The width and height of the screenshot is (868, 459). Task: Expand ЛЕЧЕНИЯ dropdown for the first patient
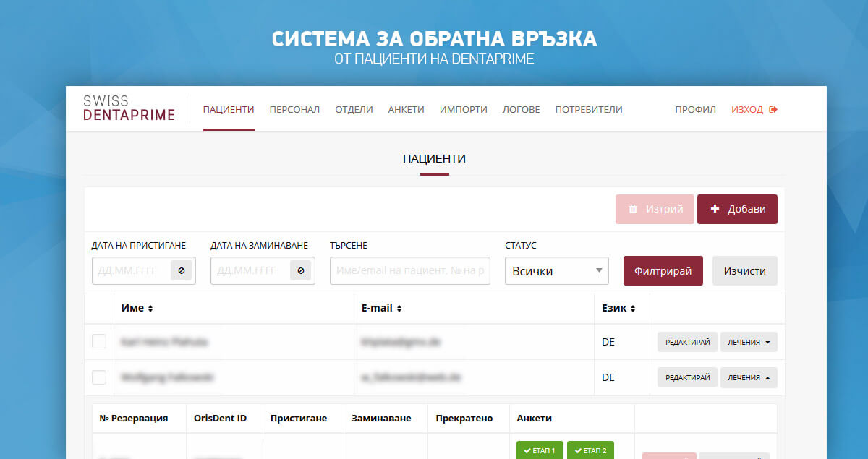[748, 342]
